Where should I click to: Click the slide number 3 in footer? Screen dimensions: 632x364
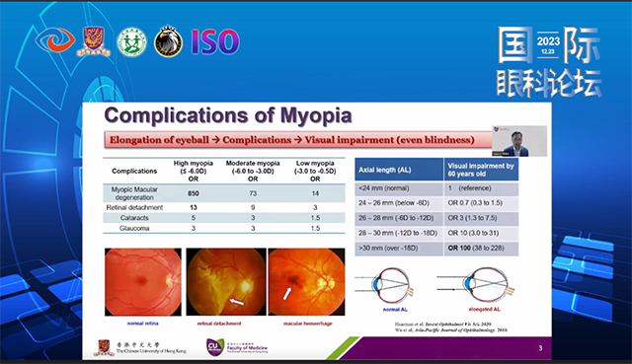[x=540, y=348]
